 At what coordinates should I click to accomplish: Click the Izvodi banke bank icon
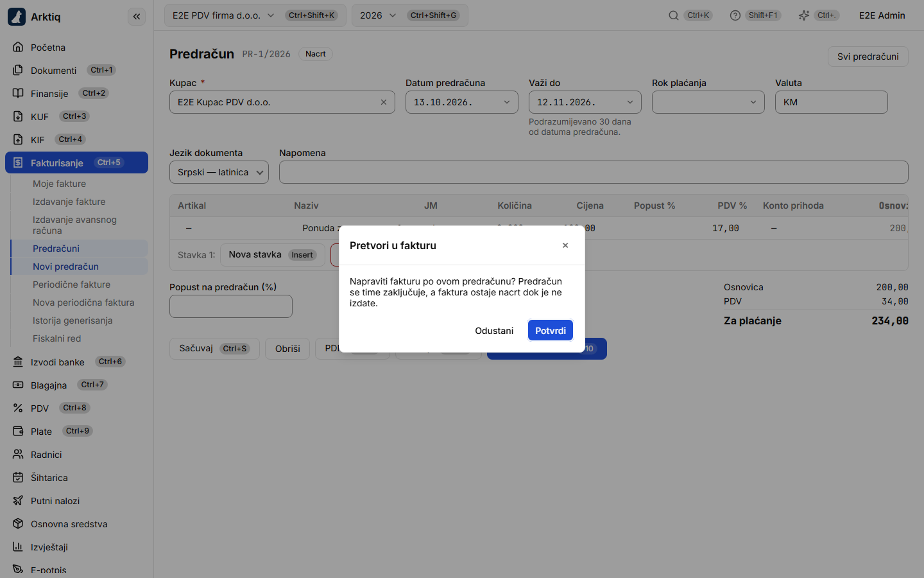(x=18, y=362)
